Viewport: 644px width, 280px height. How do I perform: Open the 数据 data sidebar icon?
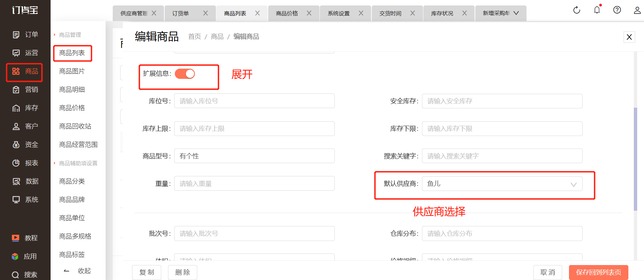pyautogui.click(x=16, y=181)
